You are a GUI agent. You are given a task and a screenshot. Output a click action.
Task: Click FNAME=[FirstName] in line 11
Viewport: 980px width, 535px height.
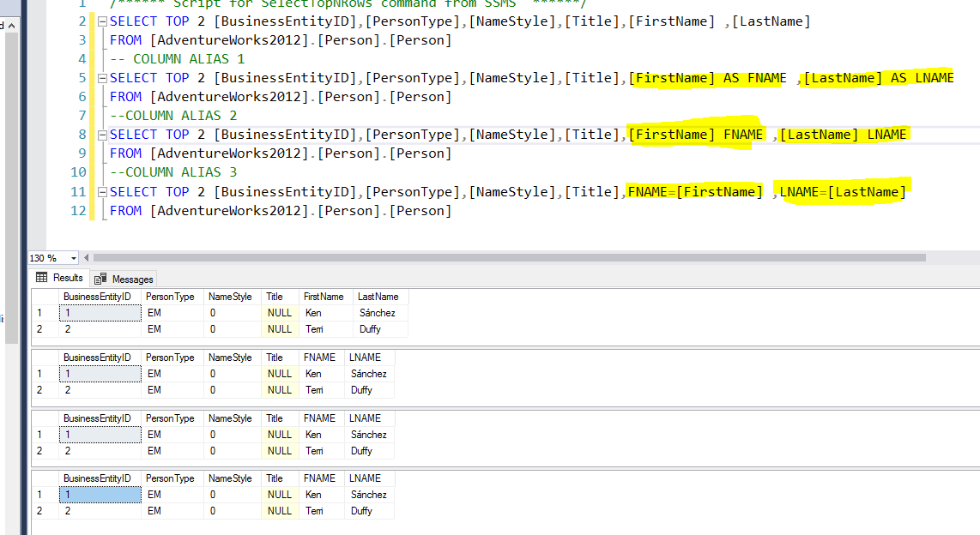point(695,192)
